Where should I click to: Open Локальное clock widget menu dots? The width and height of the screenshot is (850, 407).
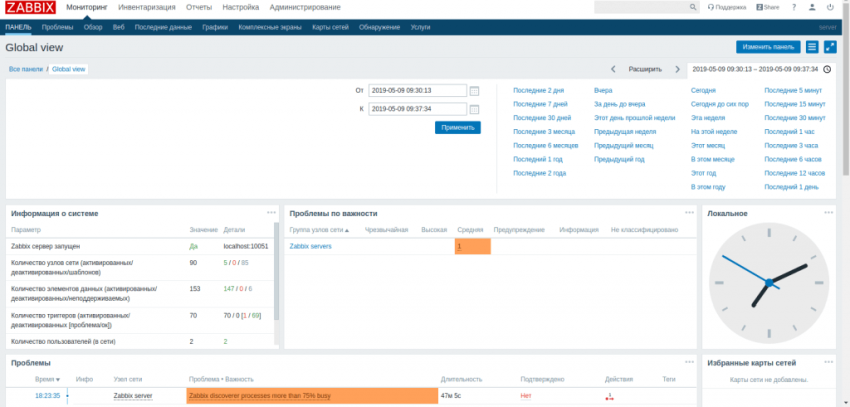(829, 212)
